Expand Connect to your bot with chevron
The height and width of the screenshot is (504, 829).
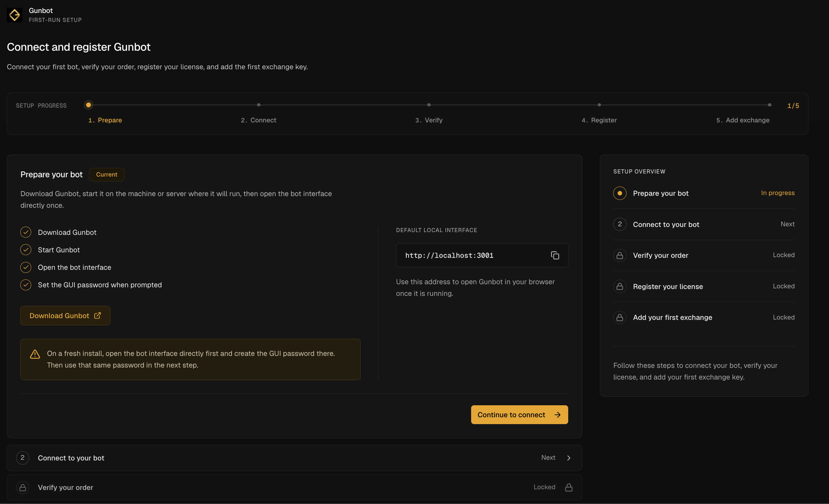569,458
